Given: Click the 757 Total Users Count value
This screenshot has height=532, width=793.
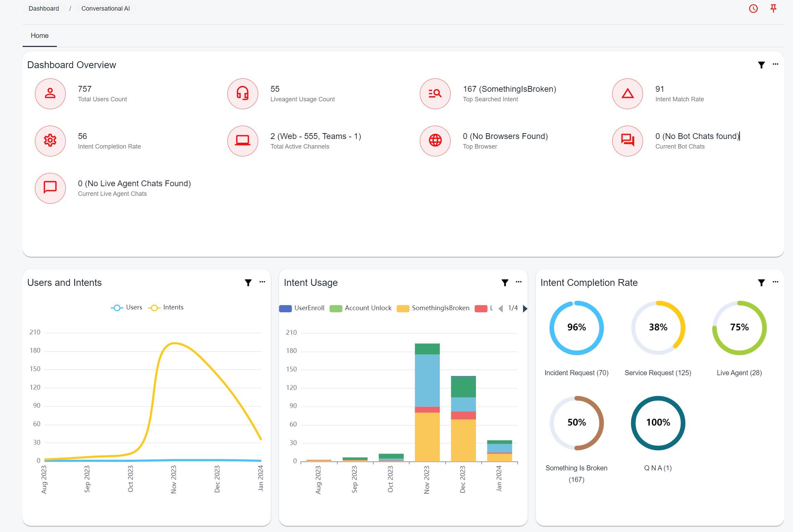Looking at the screenshot, I should (85, 89).
